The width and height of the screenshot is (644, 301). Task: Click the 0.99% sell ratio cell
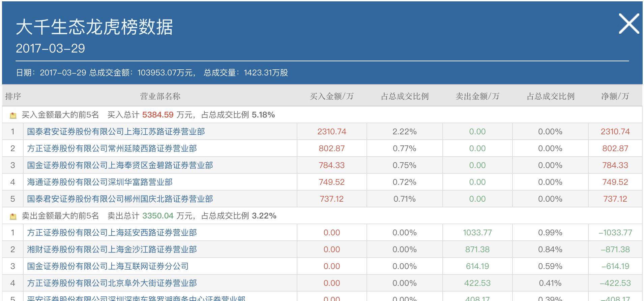550,233
